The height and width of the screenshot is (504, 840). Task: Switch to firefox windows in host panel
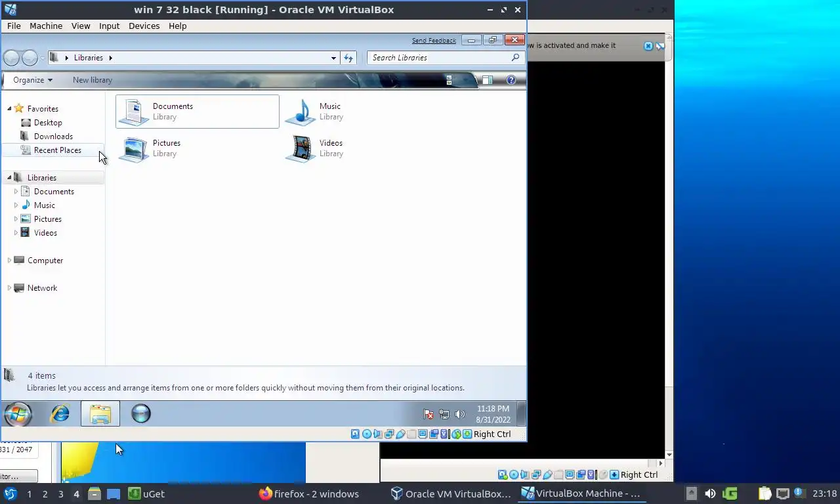pyautogui.click(x=308, y=493)
